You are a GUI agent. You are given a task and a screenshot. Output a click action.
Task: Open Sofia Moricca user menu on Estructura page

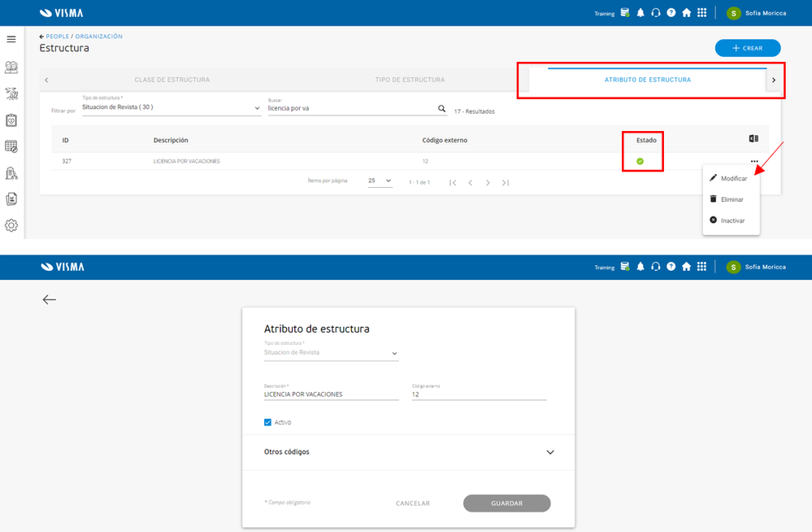tap(756, 13)
